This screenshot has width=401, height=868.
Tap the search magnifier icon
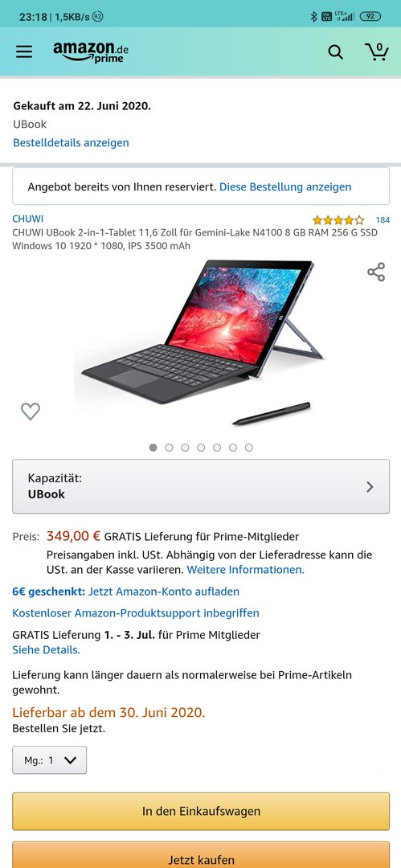point(336,52)
